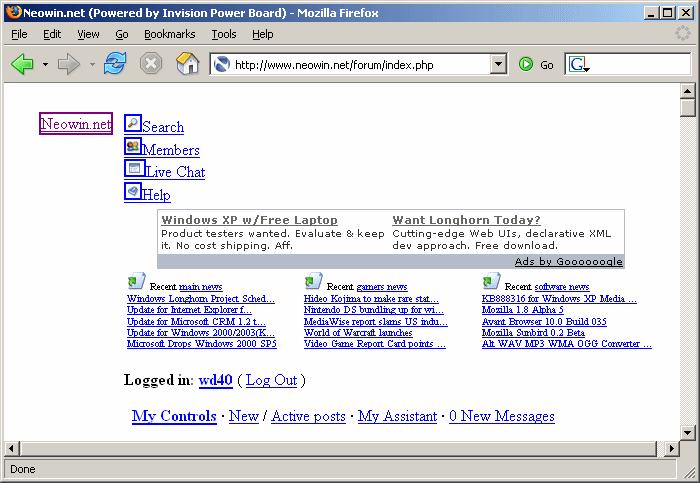The width and height of the screenshot is (700, 483).
Task: Click the Ads by Goooooogle link
Action: coord(568,262)
